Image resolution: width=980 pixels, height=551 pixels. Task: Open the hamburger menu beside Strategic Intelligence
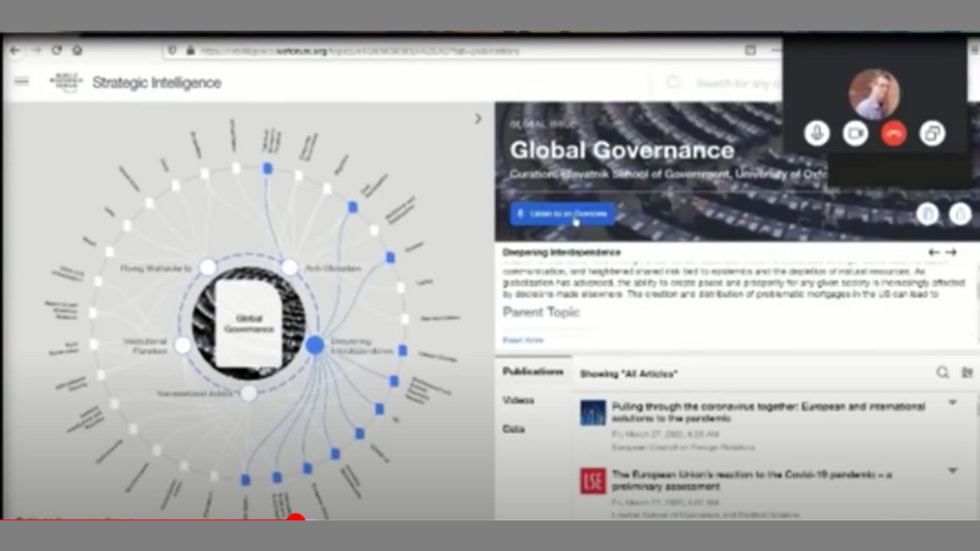pos(21,81)
